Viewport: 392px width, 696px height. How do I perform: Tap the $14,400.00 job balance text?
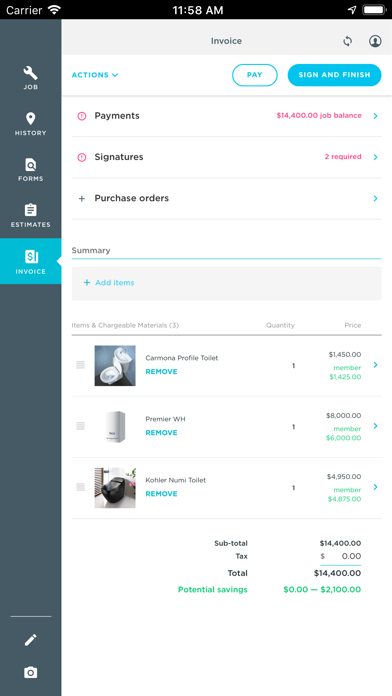[x=319, y=115]
